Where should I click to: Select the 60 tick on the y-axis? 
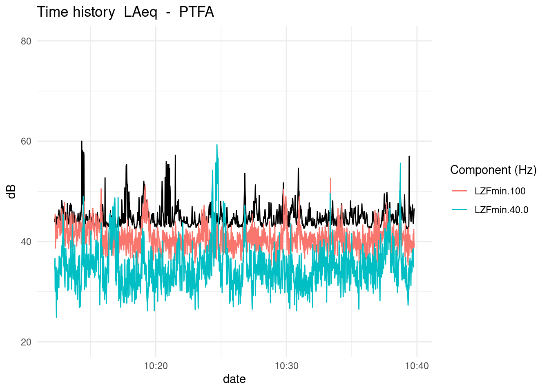(26, 141)
